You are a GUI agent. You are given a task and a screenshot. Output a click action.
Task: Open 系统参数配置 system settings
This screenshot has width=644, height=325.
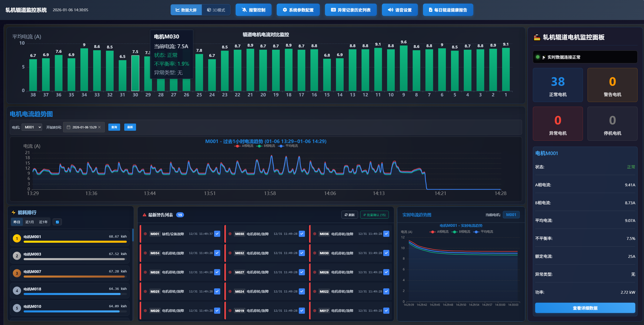298,10
